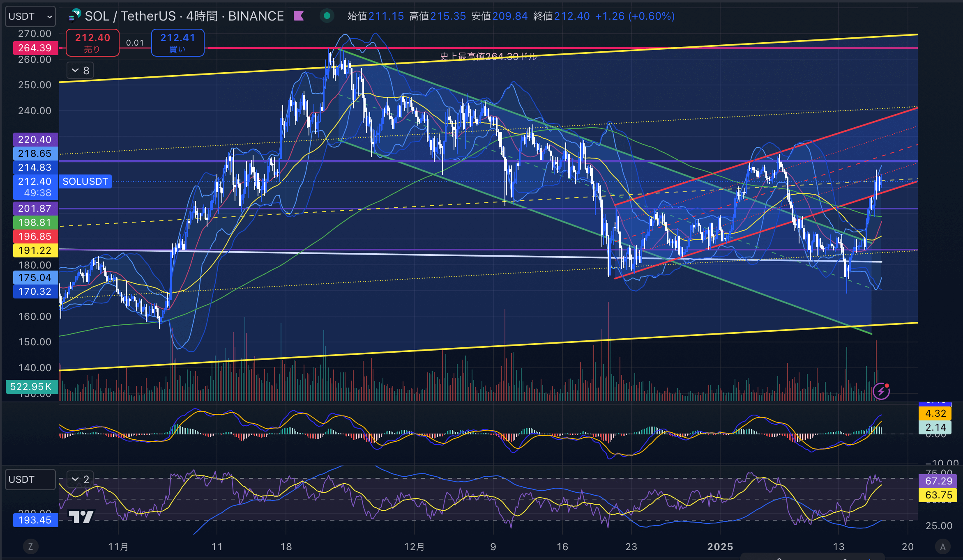Click the 191.22 yellow price label
The image size is (963, 560).
pyautogui.click(x=35, y=250)
